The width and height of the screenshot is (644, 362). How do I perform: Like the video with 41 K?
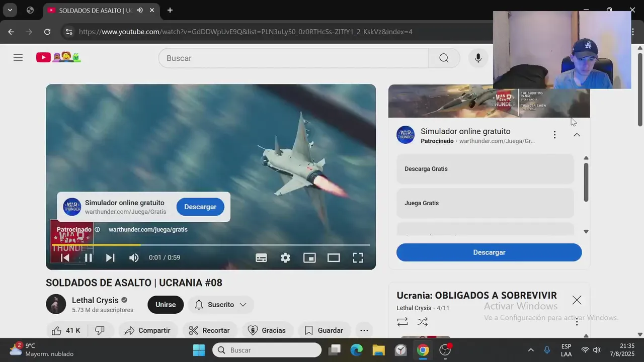tap(67, 330)
